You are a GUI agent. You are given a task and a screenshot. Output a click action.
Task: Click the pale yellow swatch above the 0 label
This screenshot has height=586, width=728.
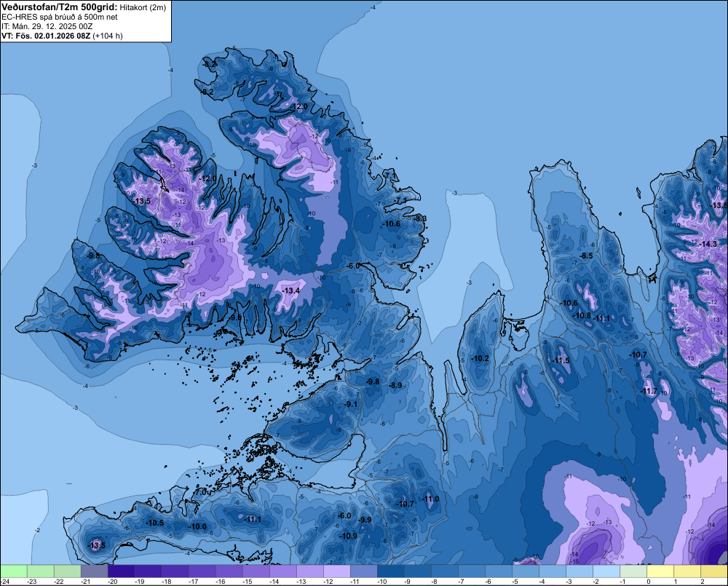660,571
